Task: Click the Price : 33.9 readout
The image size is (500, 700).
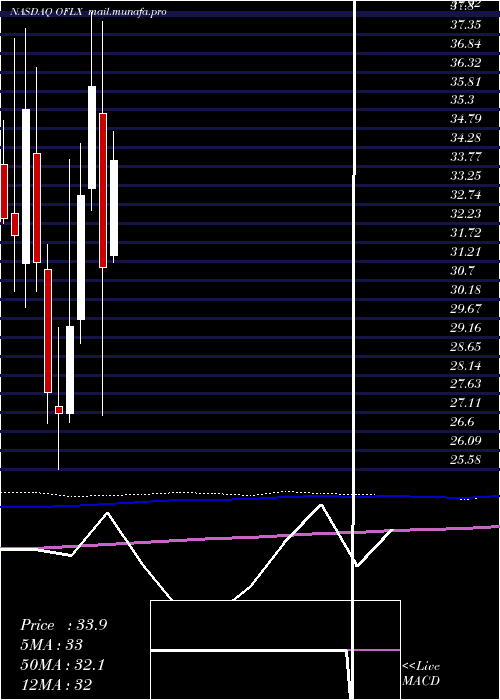Action: pyautogui.click(x=64, y=625)
